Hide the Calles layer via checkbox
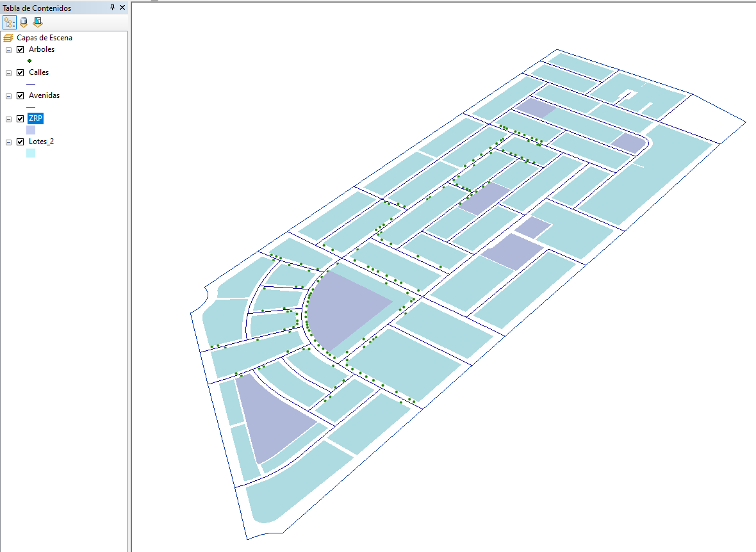This screenshot has width=756, height=552. [x=21, y=72]
